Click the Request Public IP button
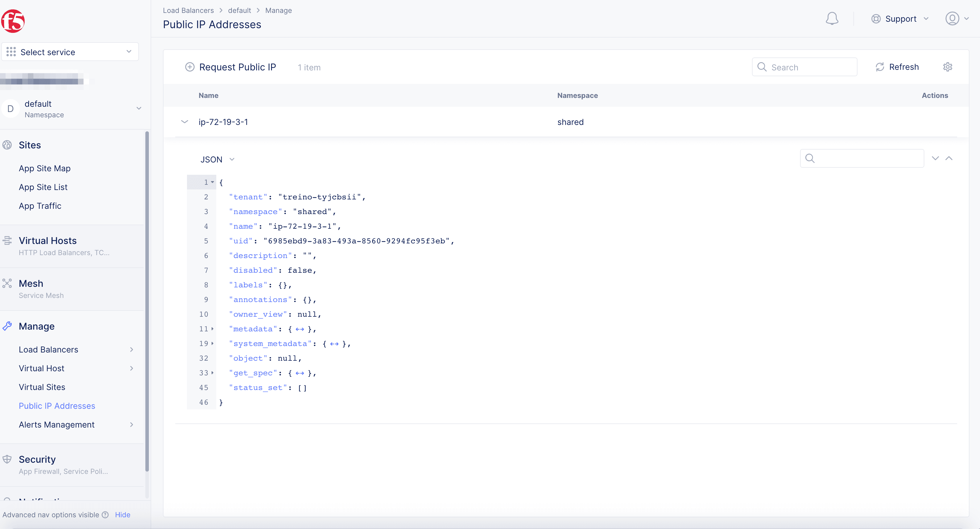Screen dimensions: 980x529 click(x=231, y=67)
